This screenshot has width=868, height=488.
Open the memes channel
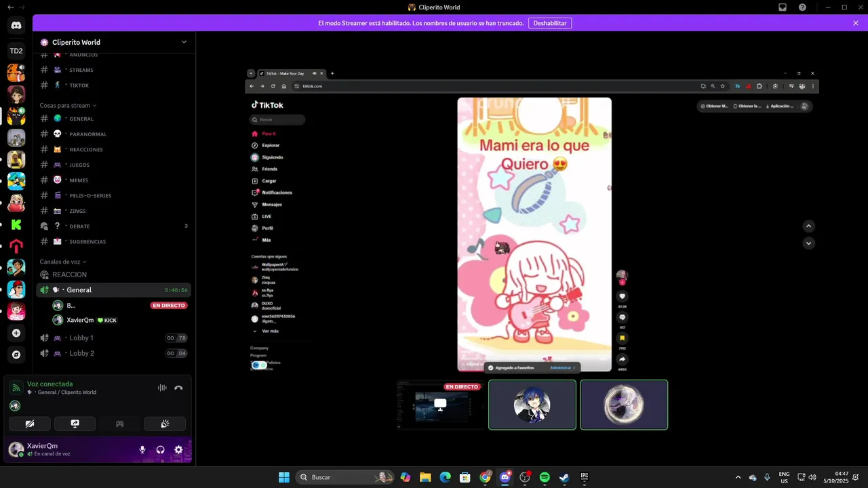click(x=113, y=180)
